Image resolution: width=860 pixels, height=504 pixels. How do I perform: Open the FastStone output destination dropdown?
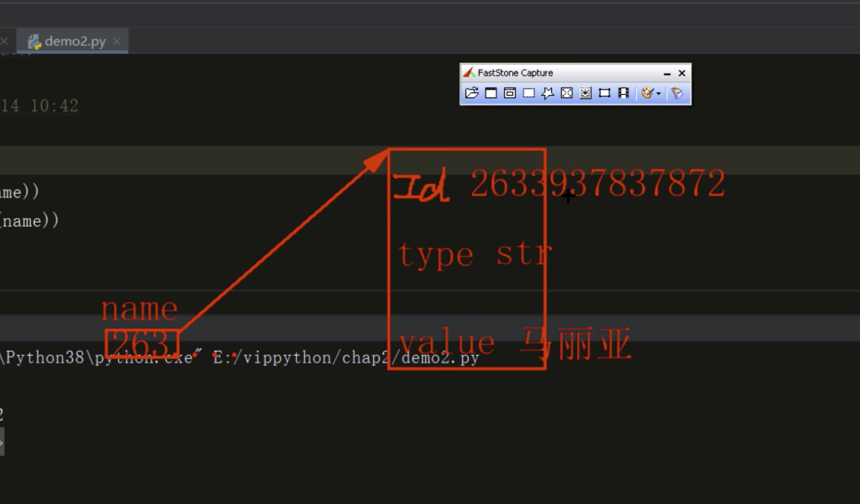pos(651,93)
